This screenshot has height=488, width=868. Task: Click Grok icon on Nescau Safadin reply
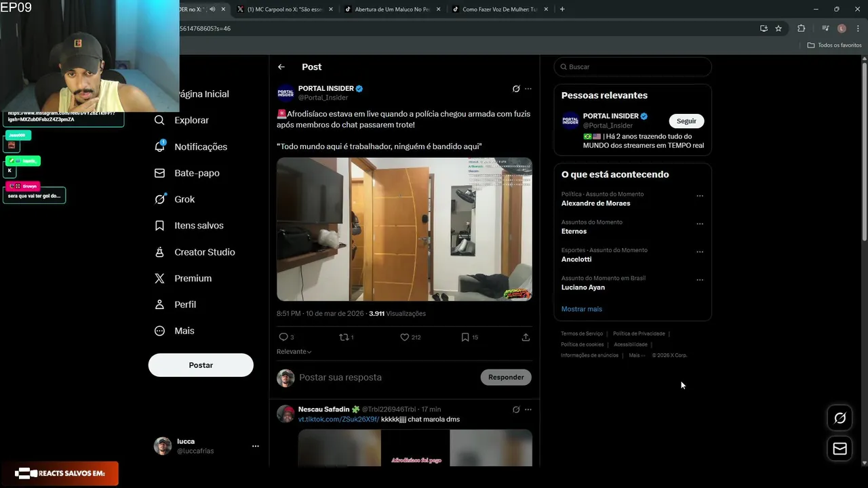pos(516,409)
